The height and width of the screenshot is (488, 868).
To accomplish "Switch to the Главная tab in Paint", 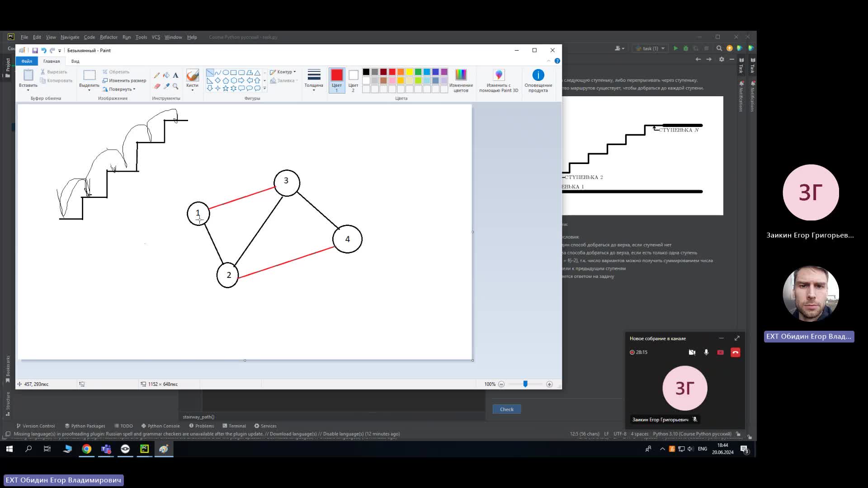I will click(x=52, y=61).
